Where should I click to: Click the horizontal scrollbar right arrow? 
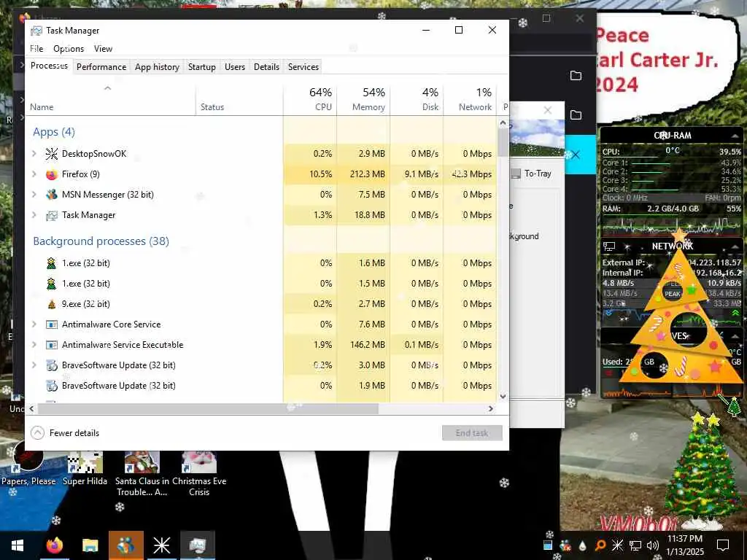491,408
